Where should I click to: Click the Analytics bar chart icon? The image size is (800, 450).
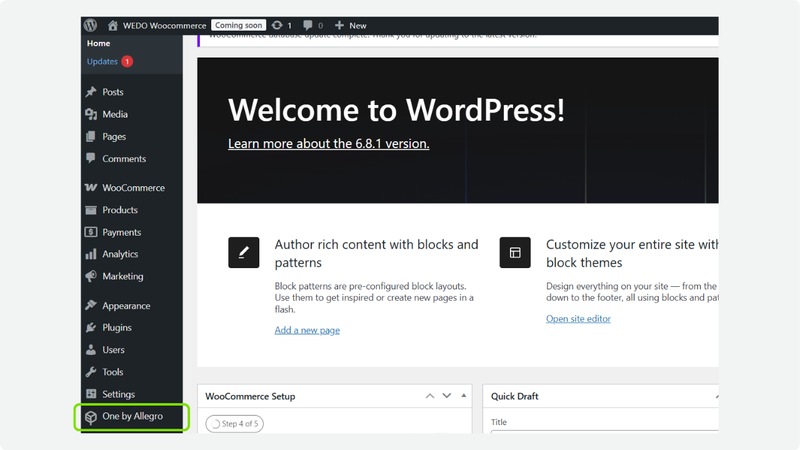tap(91, 254)
